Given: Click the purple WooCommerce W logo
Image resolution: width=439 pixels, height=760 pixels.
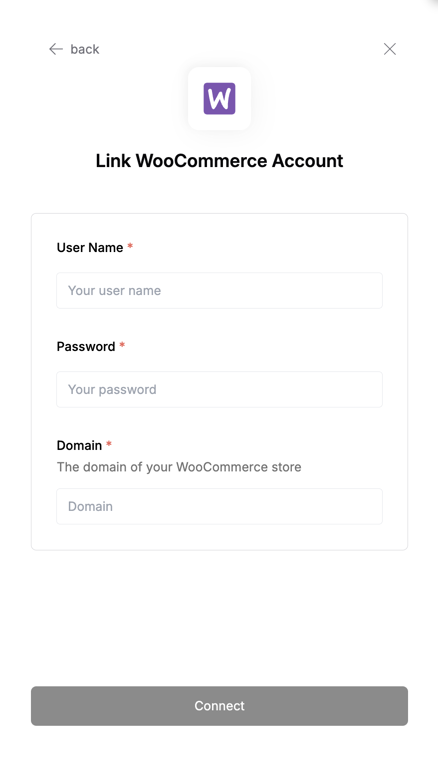Looking at the screenshot, I should pos(220,98).
